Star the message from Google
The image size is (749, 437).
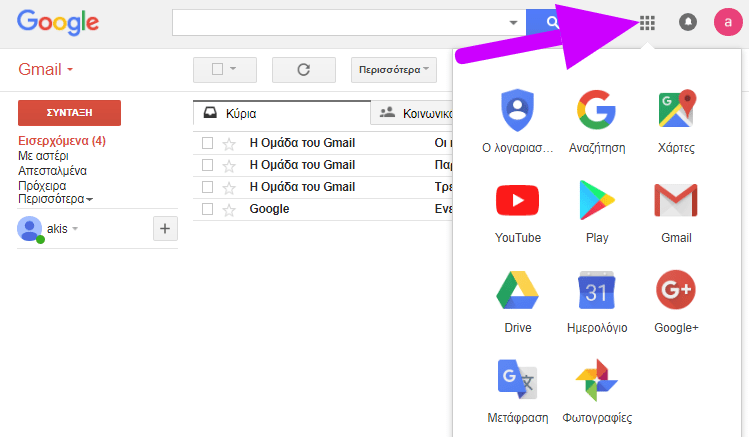click(229, 209)
